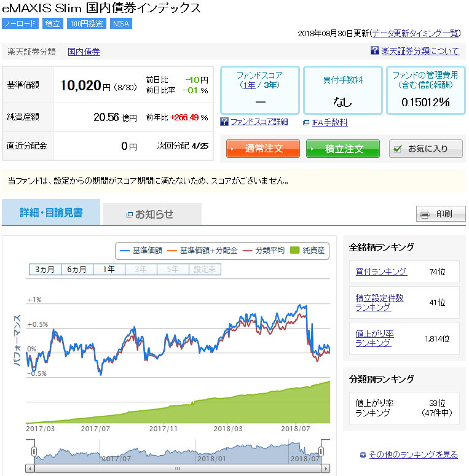Screen dimensions: 469x476
Task: Open the IFA手数料 link
Action: click(x=329, y=123)
